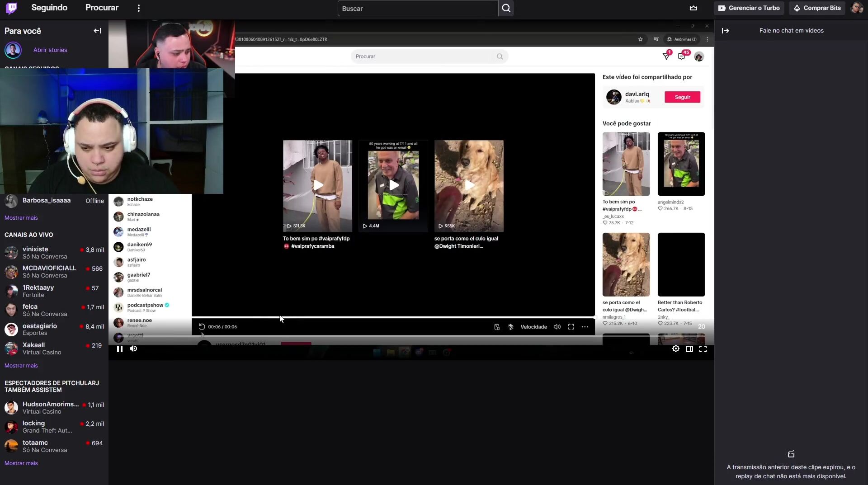Open the Prime loot crown icon

point(693,8)
